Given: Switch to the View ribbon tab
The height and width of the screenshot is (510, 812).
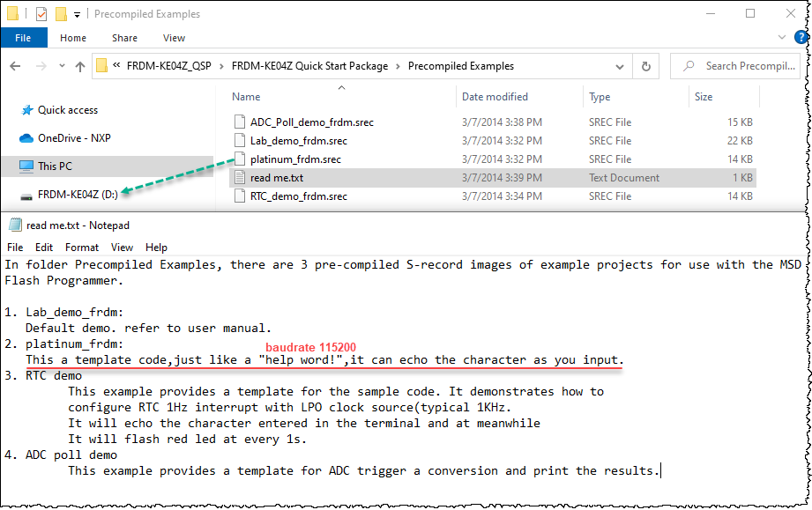Looking at the screenshot, I should (174, 38).
